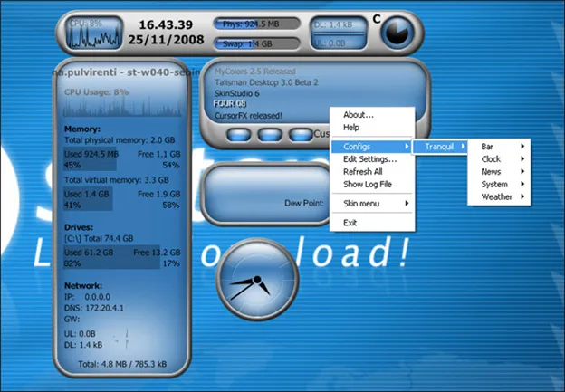Expand the Clock submenu
Image resolution: width=565 pixels, height=392 pixels.
pos(499,159)
